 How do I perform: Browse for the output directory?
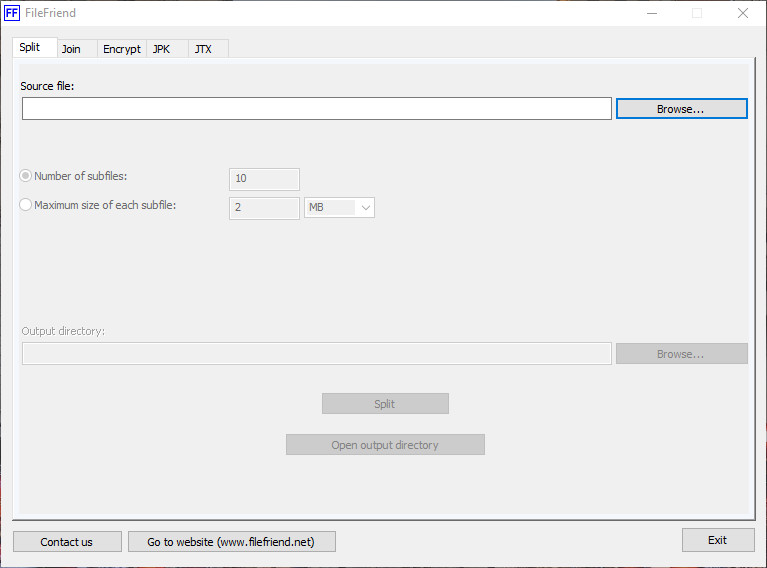coord(681,354)
